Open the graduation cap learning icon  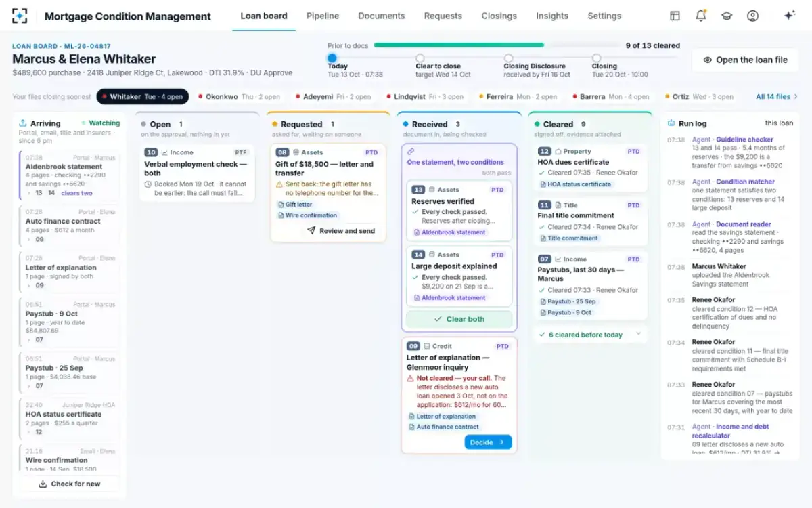727,16
